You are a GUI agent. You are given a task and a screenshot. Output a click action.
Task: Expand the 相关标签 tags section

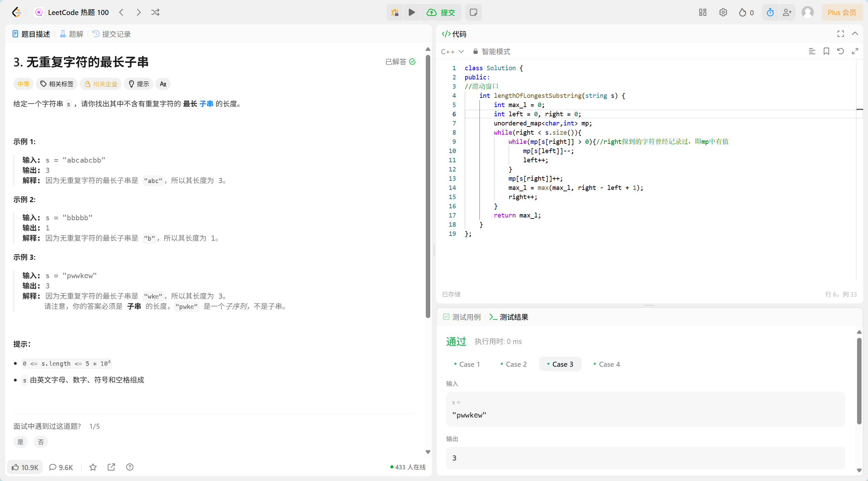click(x=57, y=84)
